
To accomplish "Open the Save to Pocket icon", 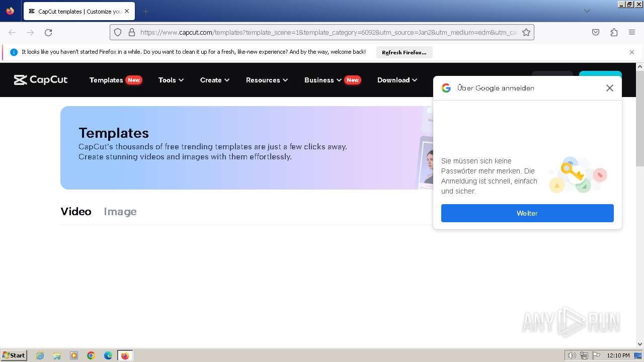I will click(x=596, y=32).
